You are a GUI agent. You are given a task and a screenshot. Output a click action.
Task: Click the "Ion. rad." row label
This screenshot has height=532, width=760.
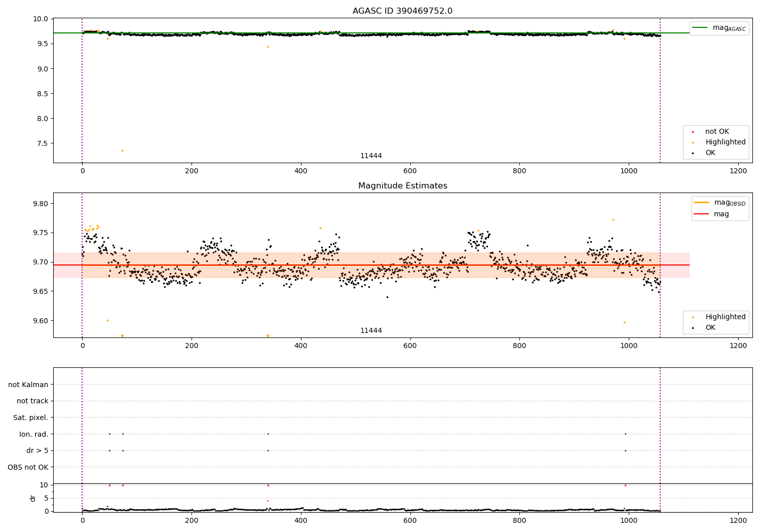(34, 435)
